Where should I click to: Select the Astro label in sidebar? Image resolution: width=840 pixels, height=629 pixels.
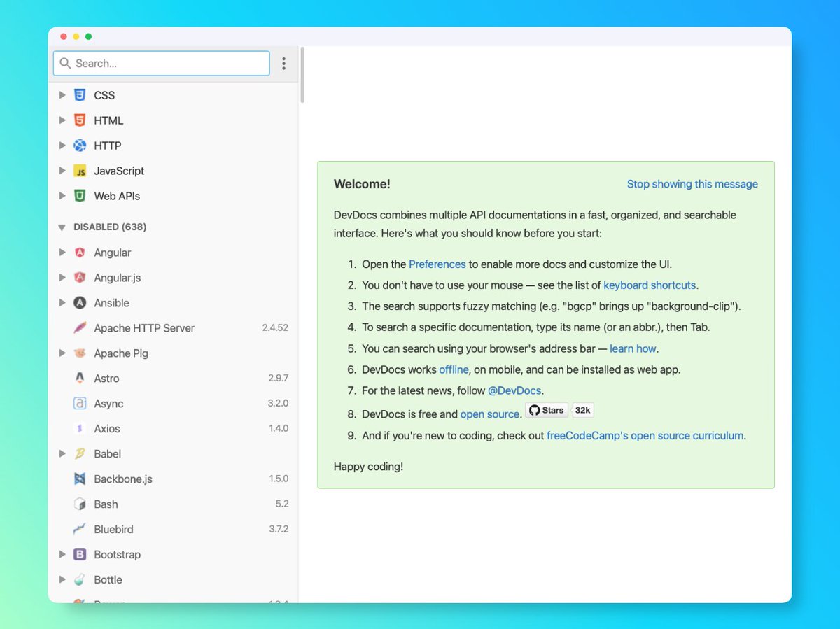pyautogui.click(x=106, y=379)
